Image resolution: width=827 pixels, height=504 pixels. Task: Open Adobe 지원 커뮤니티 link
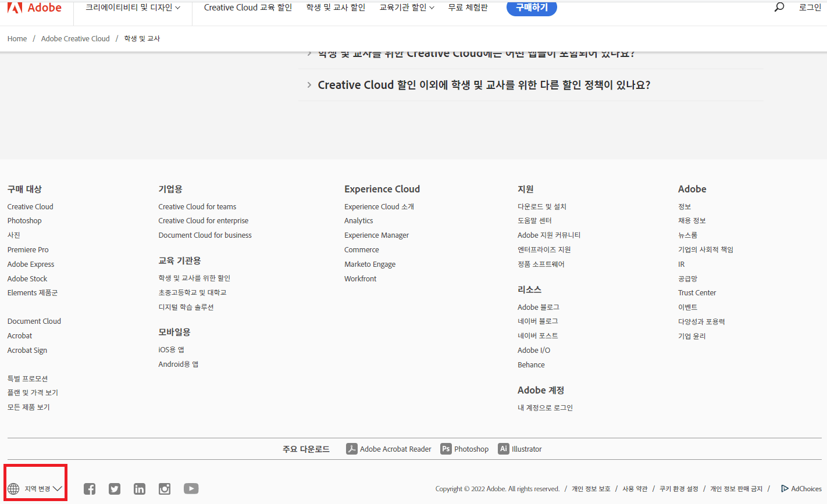pos(549,235)
